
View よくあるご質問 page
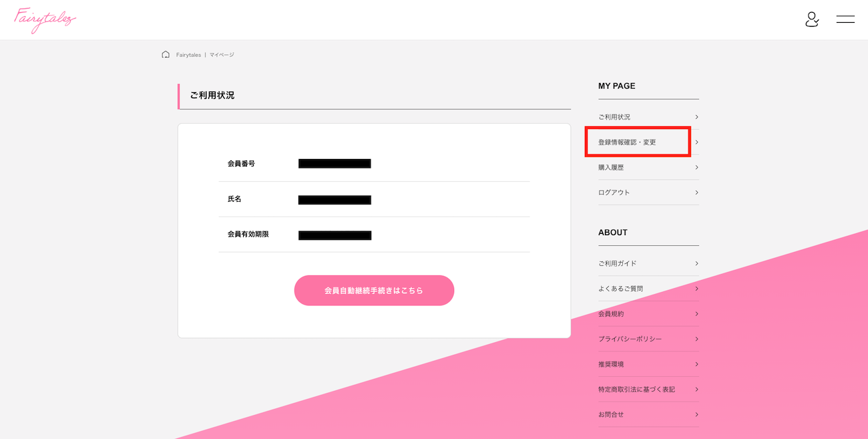coord(620,289)
